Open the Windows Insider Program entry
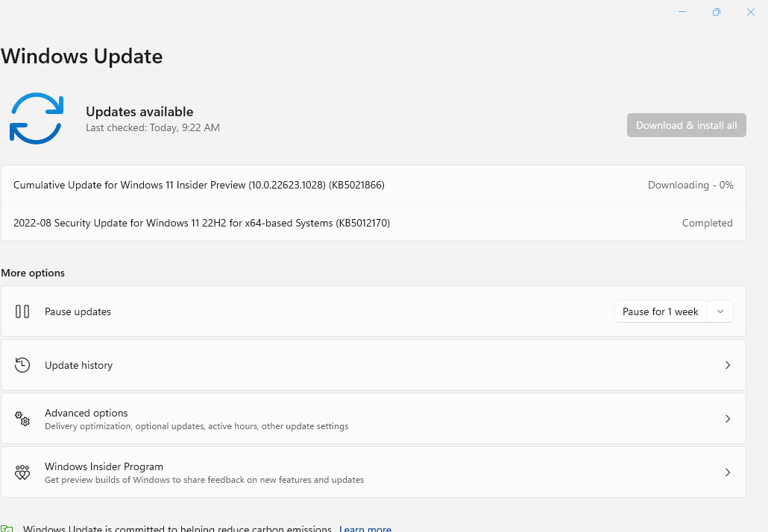This screenshot has height=532, width=768. click(x=374, y=472)
